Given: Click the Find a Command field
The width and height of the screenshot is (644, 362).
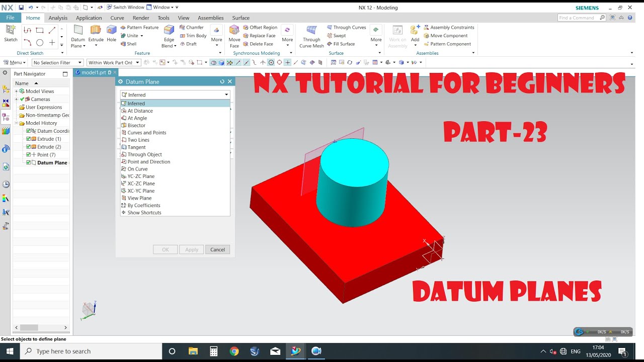Looking at the screenshot, I should 582,18.
